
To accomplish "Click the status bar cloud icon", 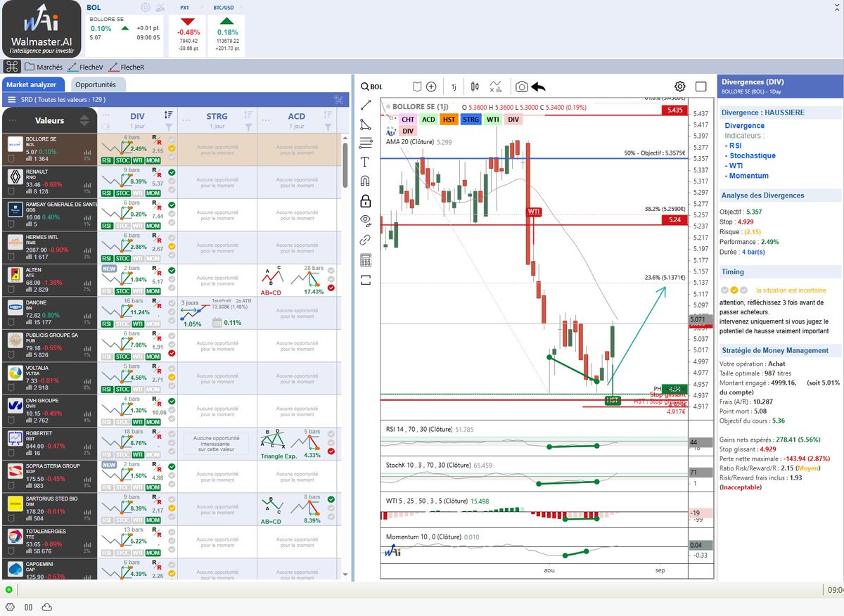I will pyautogui.click(x=47, y=607).
